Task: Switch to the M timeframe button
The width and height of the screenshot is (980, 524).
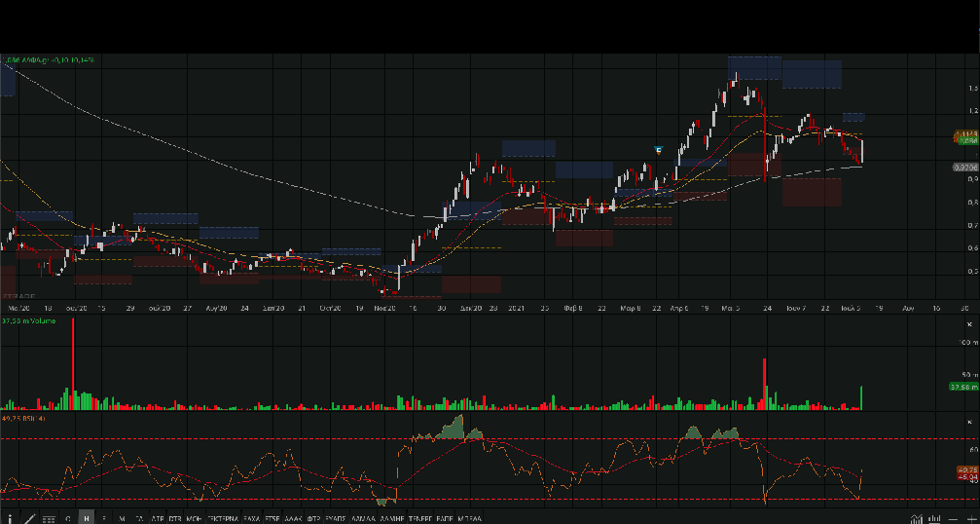Action: (122, 517)
